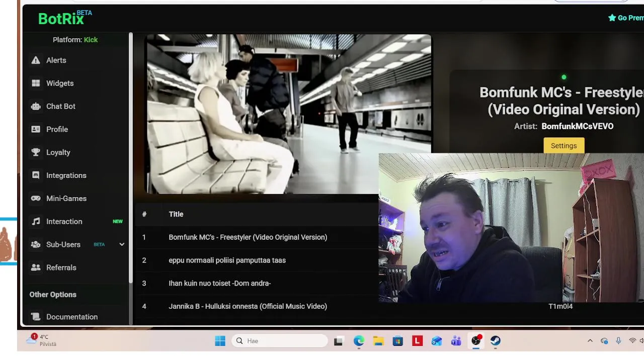The width and height of the screenshot is (644, 362).
Task: Open the weather widget showing 4°C
Action: (x=42, y=340)
